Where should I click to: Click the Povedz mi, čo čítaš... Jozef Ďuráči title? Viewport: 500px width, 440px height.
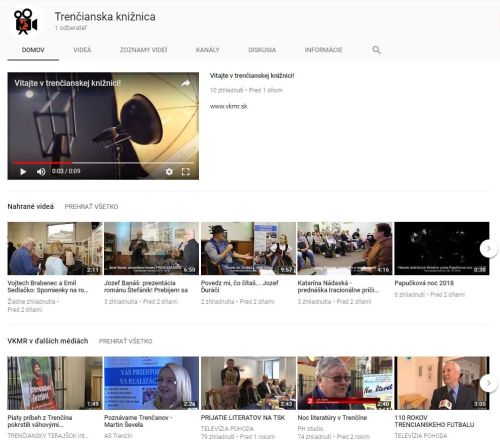(240, 287)
